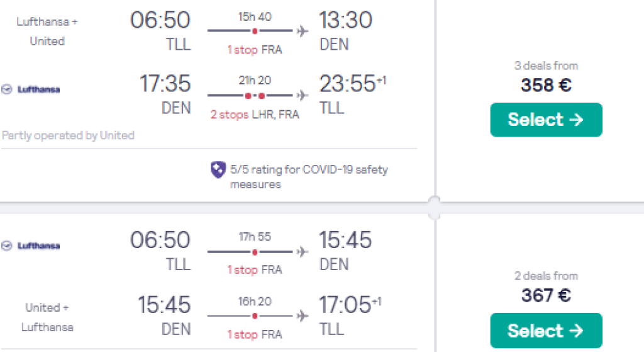Click airplane icon on 21h 20 route

pos(303,96)
